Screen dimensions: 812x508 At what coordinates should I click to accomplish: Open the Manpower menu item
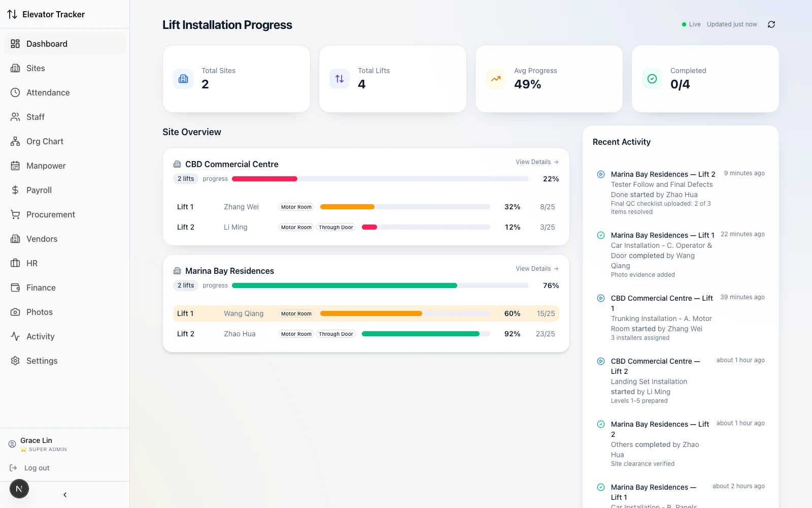pyautogui.click(x=64, y=166)
